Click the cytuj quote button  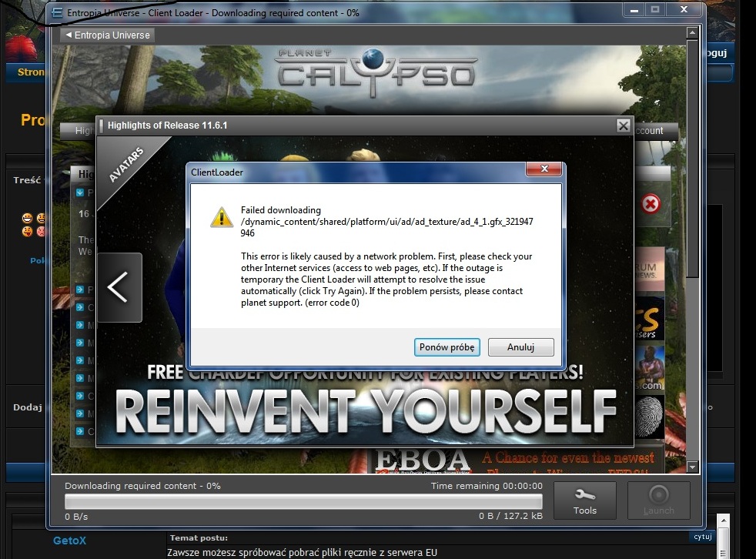pyautogui.click(x=701, y=537)
